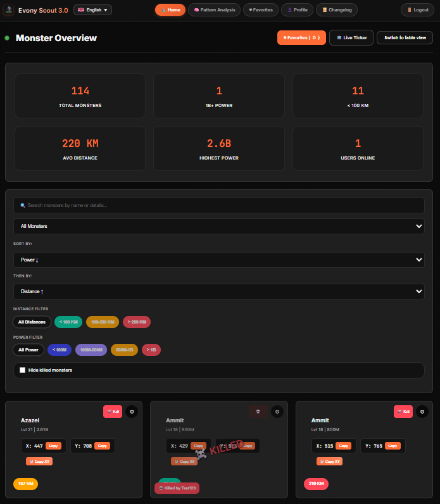This screenshot has height=504, width=440.
Task: Select the 500M-1B power filter
Action: [x=124, y=350]
